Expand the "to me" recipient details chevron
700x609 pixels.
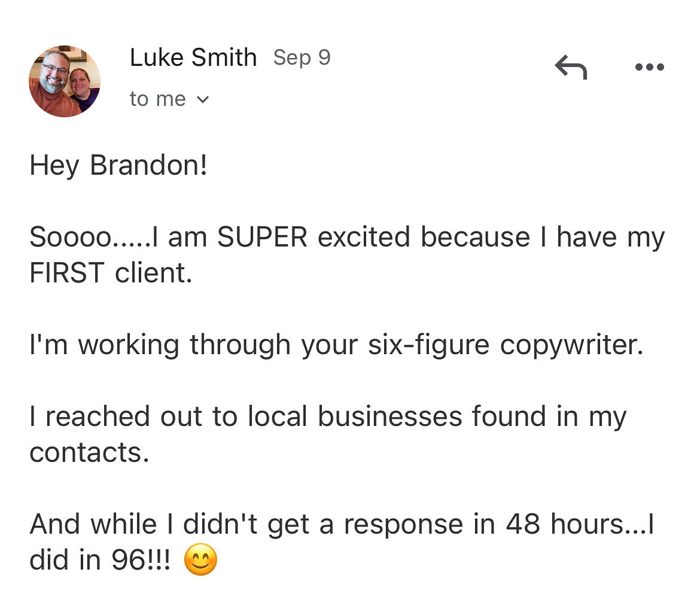click(x=203, y=99)
